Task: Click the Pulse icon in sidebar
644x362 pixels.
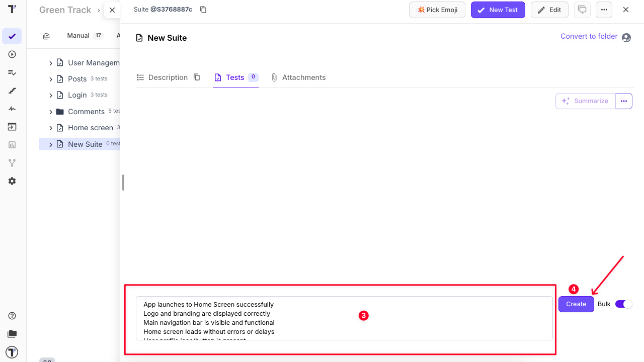Action: [12, 109]
